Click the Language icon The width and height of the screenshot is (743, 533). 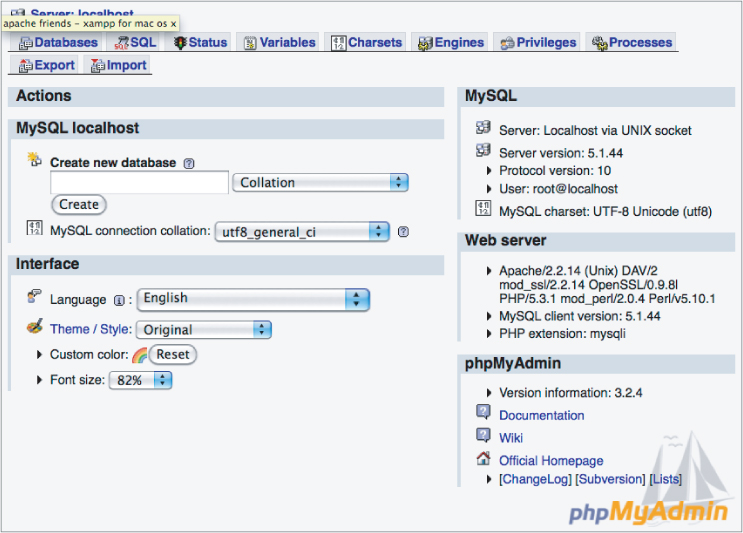click(34, 296)
